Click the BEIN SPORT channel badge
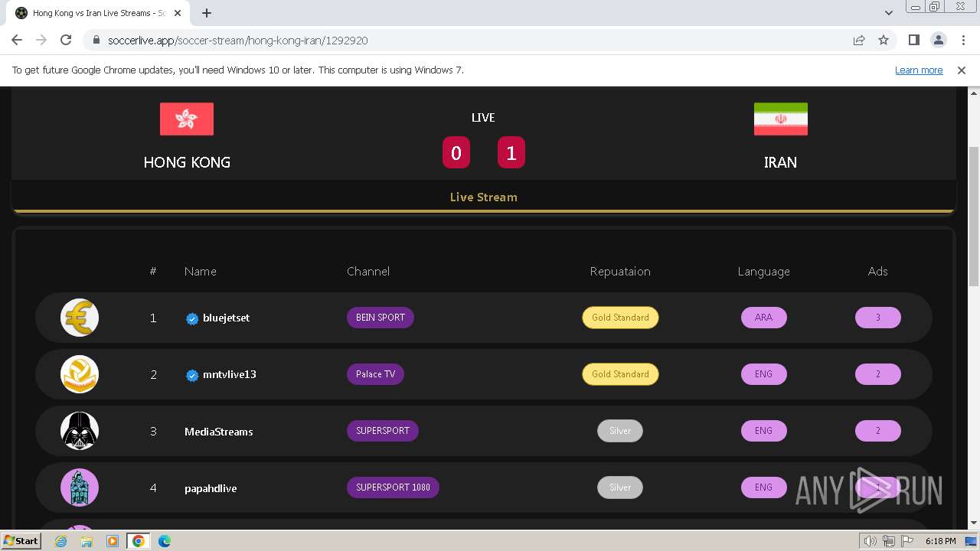The image size is (980, 551). 381,318
